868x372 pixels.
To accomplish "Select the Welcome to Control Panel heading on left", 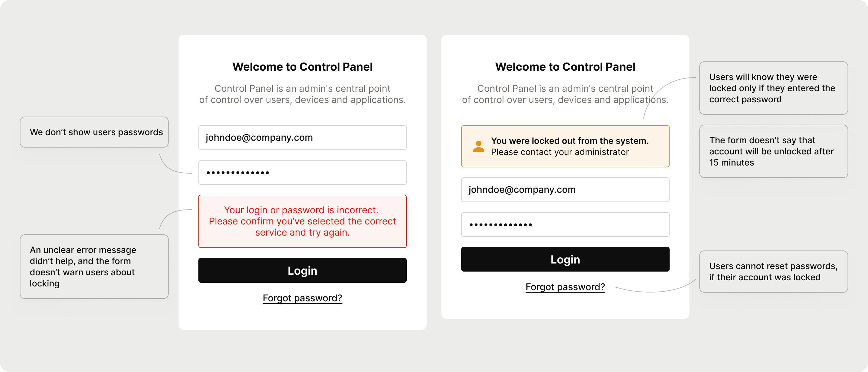I will (302, 66).
